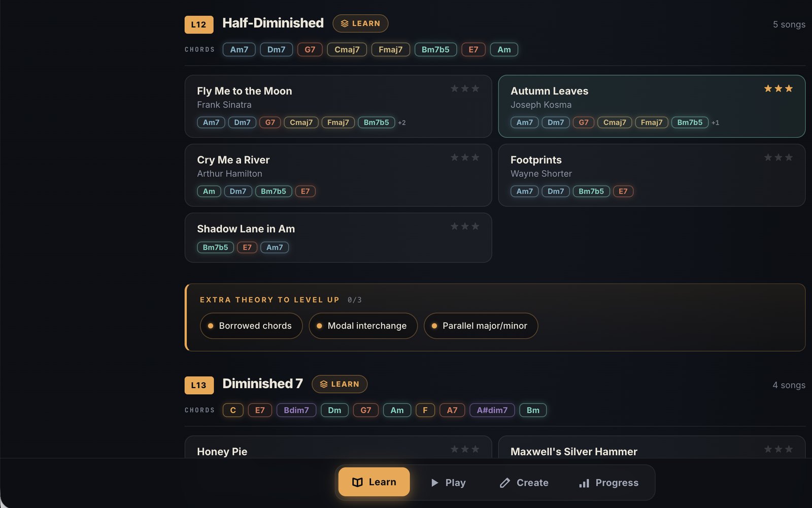
Task: Click Am7 chord in Half-Diminished chords row
Action: 239,49
